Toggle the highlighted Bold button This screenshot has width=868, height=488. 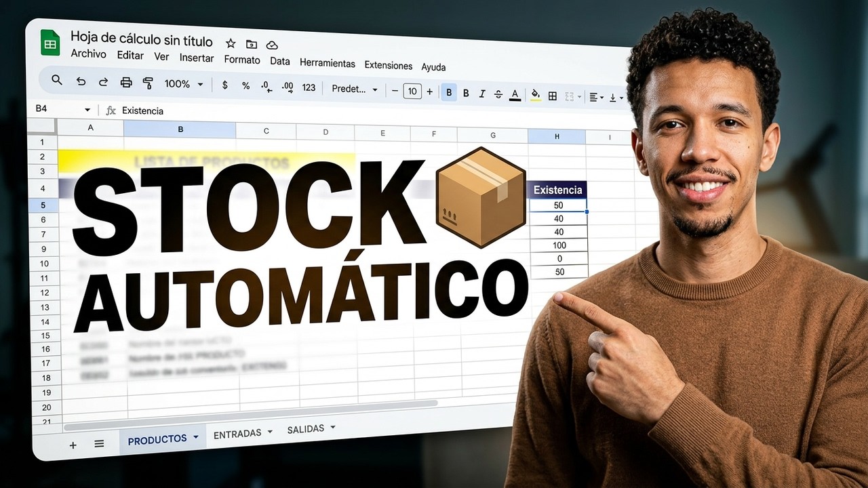(449, 92)
